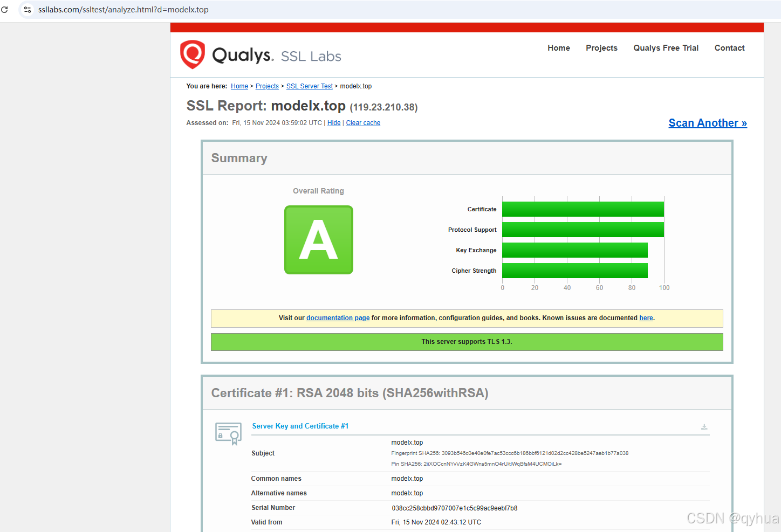Click the IP address (119.23.210.38)

click(383, 107)
